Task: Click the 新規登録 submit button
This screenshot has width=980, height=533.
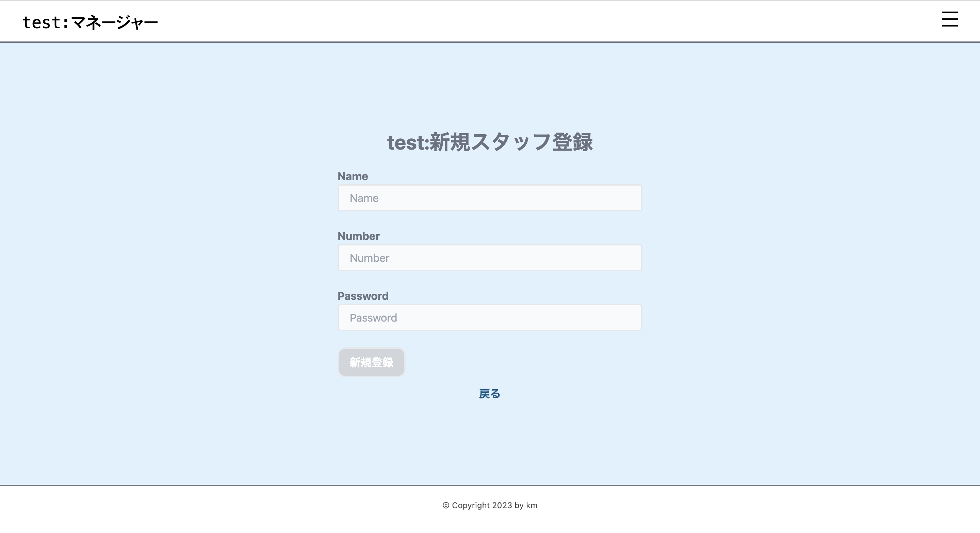Action: (x=371, y=362)
